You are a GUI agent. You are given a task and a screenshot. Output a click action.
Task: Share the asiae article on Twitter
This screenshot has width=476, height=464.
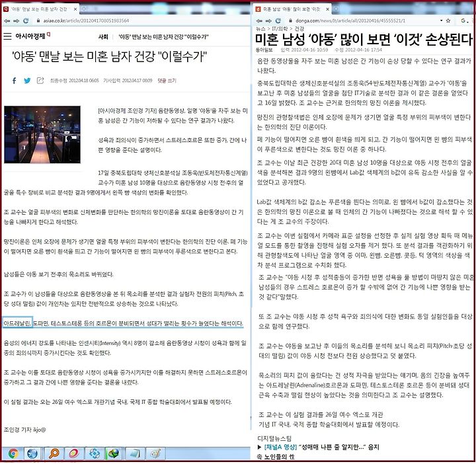click(27, 81)
